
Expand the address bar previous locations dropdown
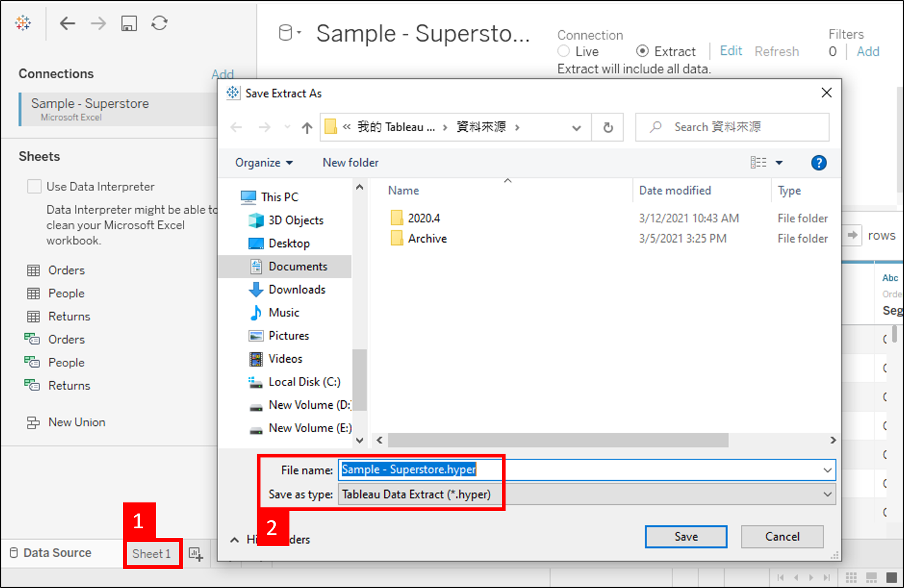[x=576, y=127]
